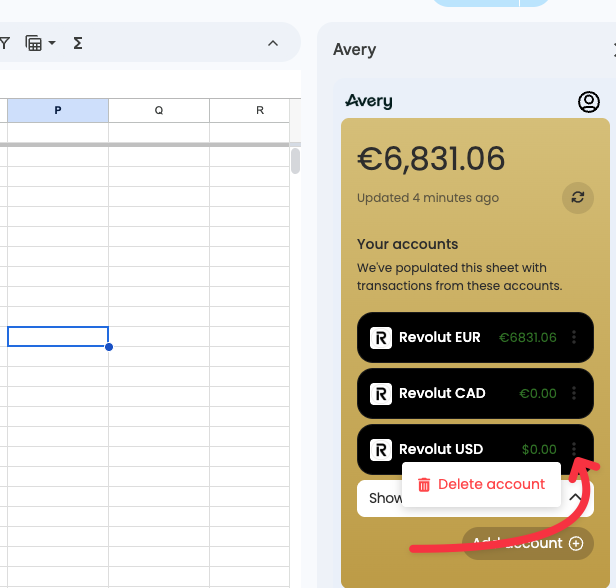The height and width of the screenshot is (588, 616).
Task: Collapse the Show section chevron
Action: coord(576,498)
